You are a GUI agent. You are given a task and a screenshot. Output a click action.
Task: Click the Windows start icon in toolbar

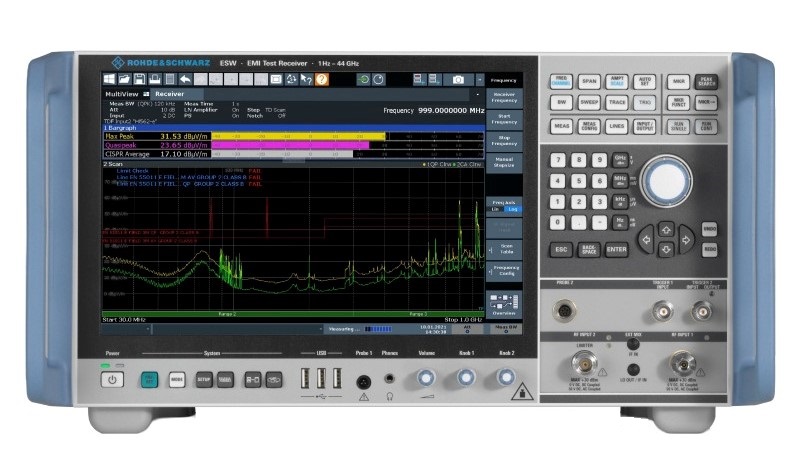click(108, 78)
